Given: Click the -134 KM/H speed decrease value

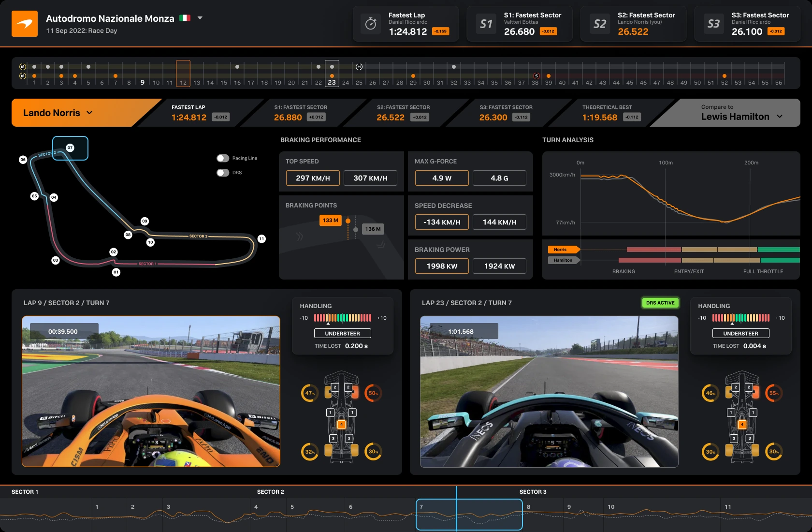Looking at the screenshot, I should [442, 222].
